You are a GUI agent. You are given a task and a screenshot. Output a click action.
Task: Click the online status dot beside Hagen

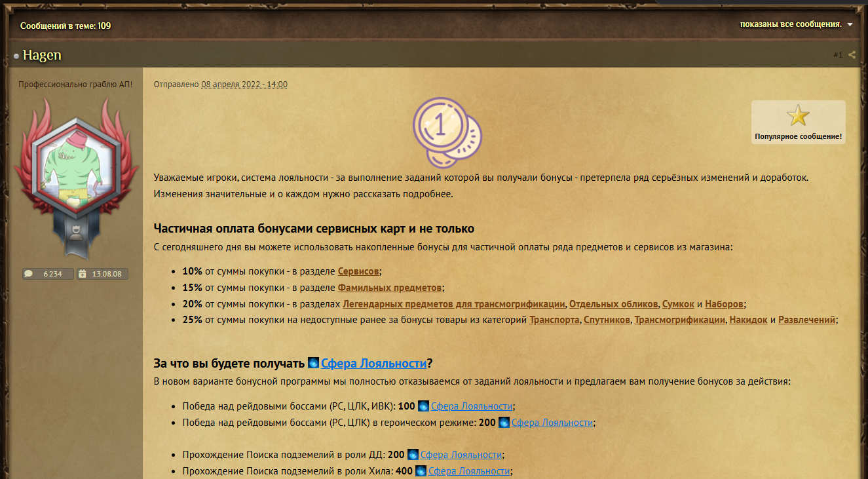pos(16,56)
